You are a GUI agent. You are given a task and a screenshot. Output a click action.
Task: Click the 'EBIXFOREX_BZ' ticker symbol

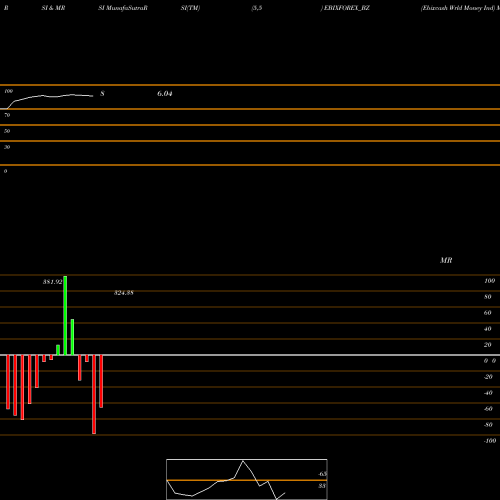[347, 8]
